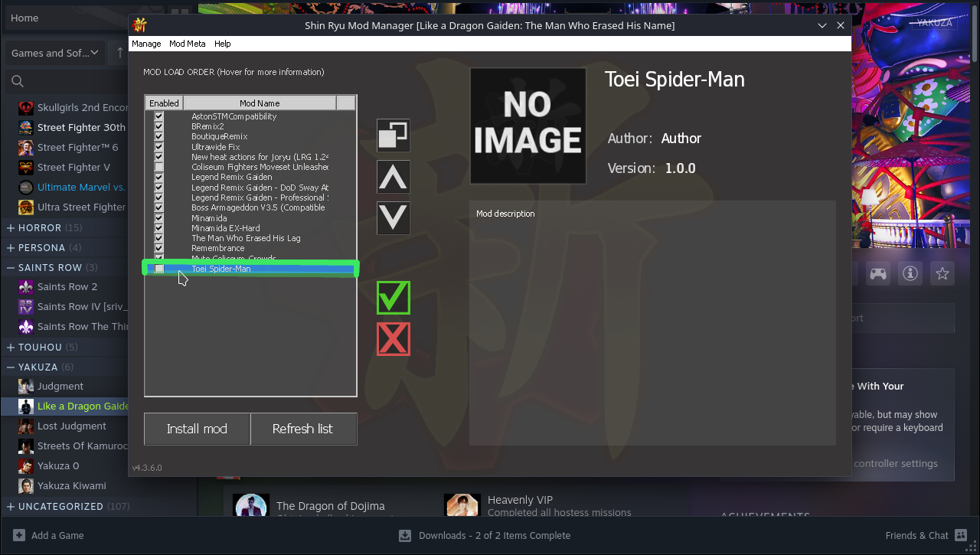Viewport: 980px width, 555px height.
Task: Open Friends & Chat text link
Action: (x=917, y=536)
